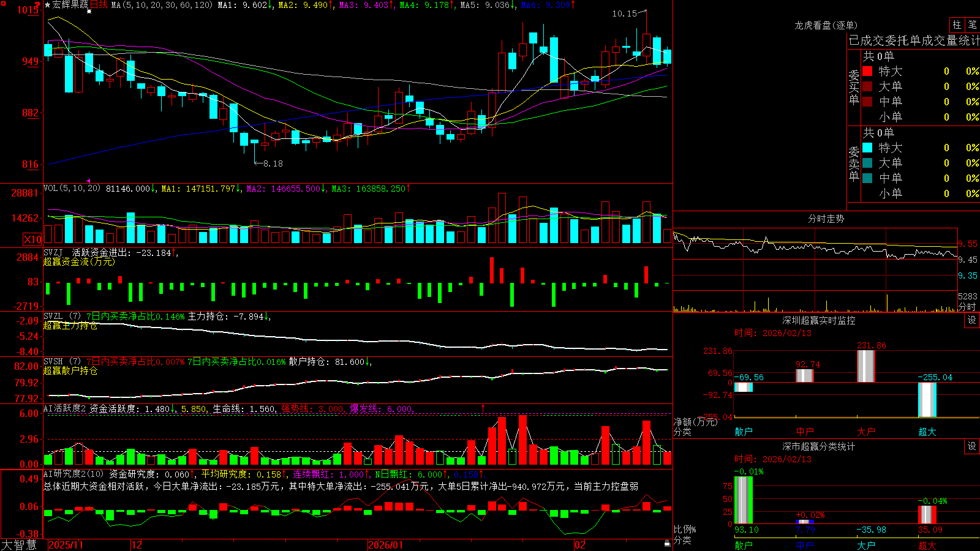The height and width of the screenshot is (551, 980).
Task: Click the teal 大单 sell-order swatch
Action: click(867, 163)
